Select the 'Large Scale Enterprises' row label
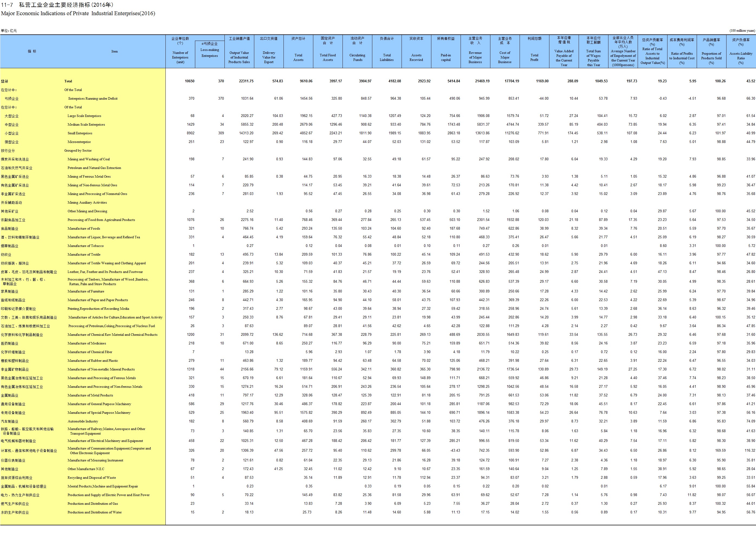The height and width of the screenshot is (534, 756). tap(84, 116)
